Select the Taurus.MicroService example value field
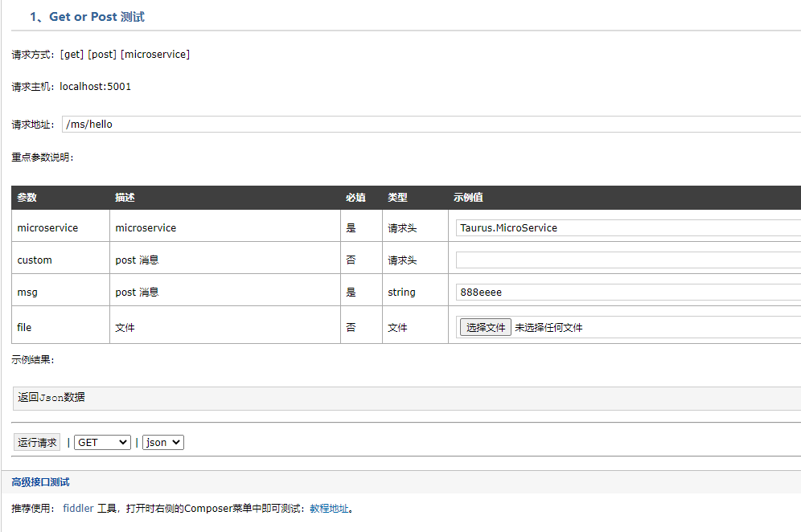Viewport: 801px width, 532px height. 563,227
